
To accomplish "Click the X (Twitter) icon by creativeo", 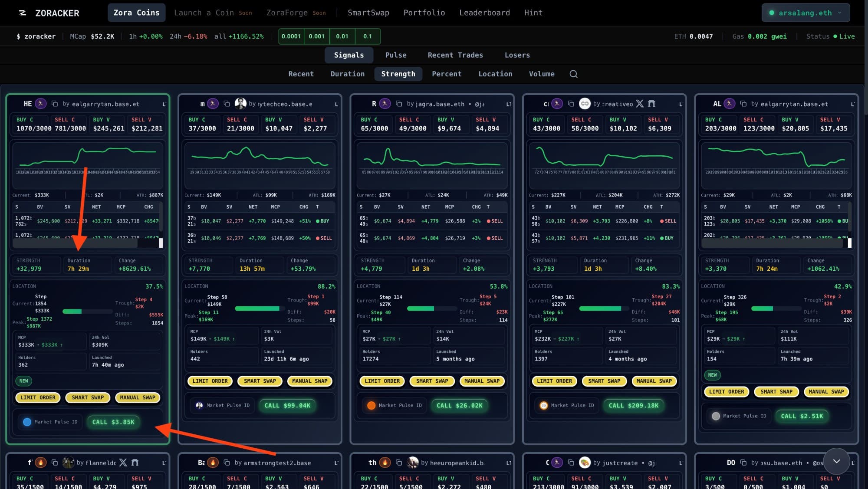I will coord(639,104).
